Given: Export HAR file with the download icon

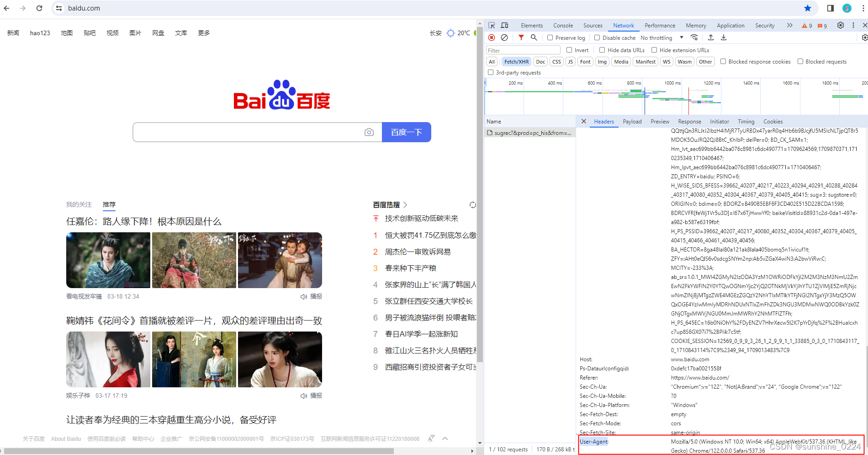Looking at the screenshot, I should click(723, 37).
